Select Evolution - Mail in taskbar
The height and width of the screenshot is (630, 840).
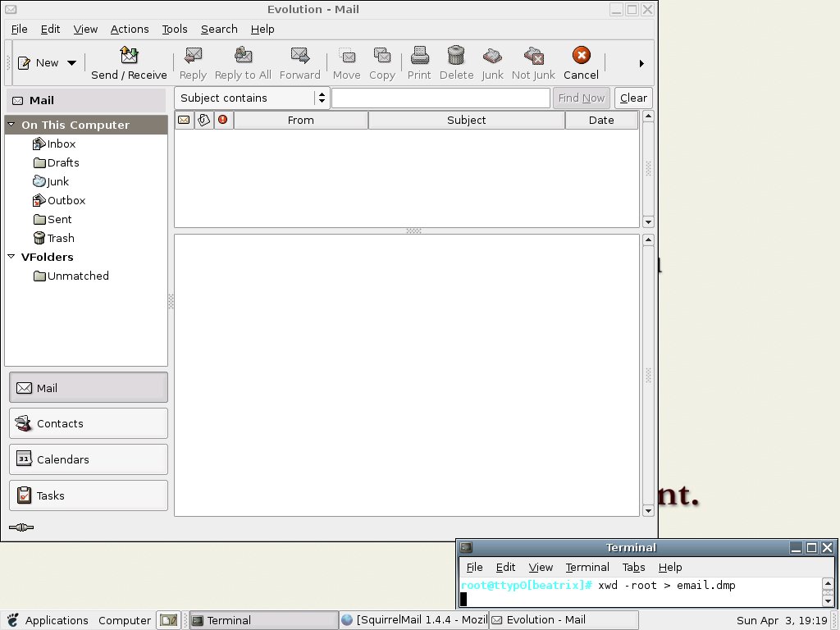(564, 620)
